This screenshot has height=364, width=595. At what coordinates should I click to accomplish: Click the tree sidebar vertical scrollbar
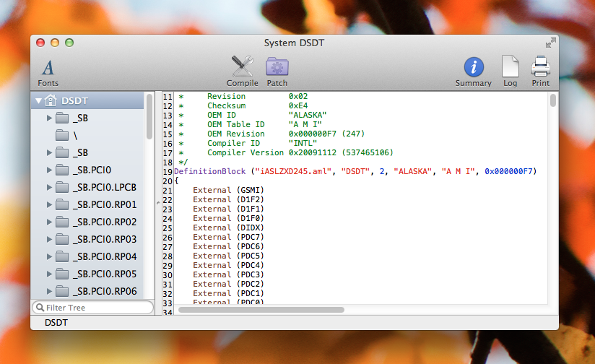[x=149, y=116]
